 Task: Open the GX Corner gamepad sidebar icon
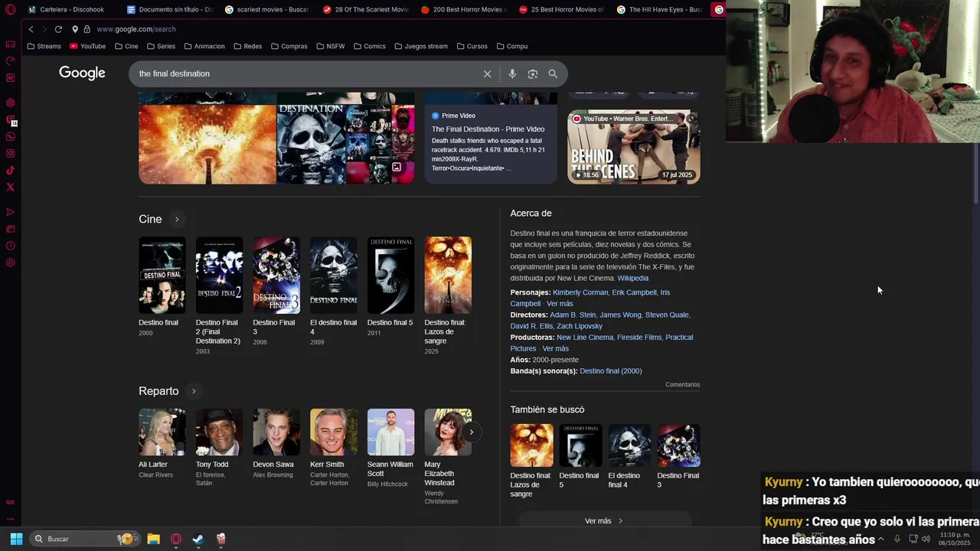coord(10,44)
